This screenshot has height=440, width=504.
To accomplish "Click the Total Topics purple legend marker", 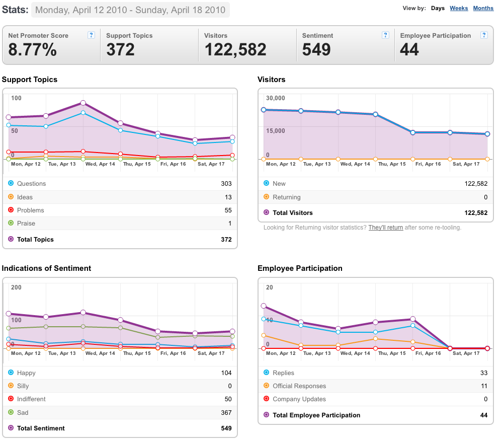I will tap(11, 239).
